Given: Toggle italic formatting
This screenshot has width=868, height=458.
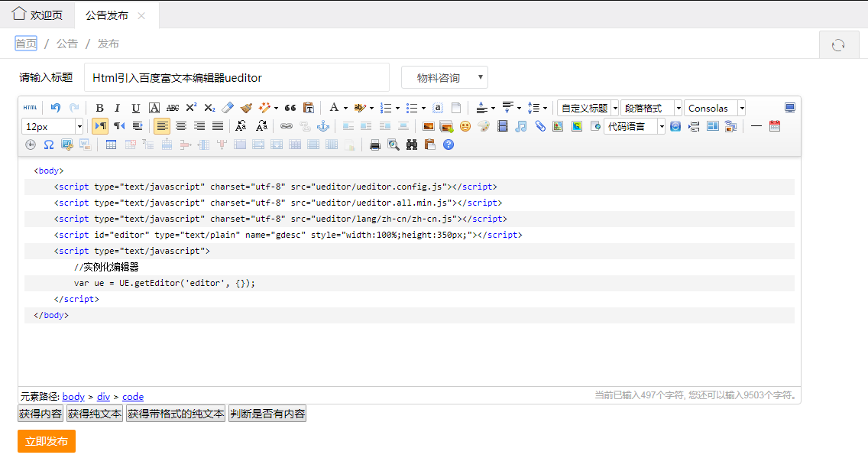Looking at the screenshot, I should pos(118,108).
